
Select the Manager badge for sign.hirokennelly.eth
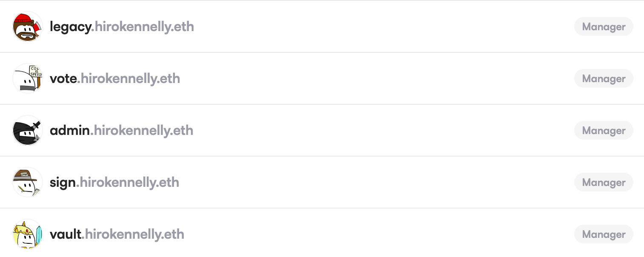click(x=604, y=182)
